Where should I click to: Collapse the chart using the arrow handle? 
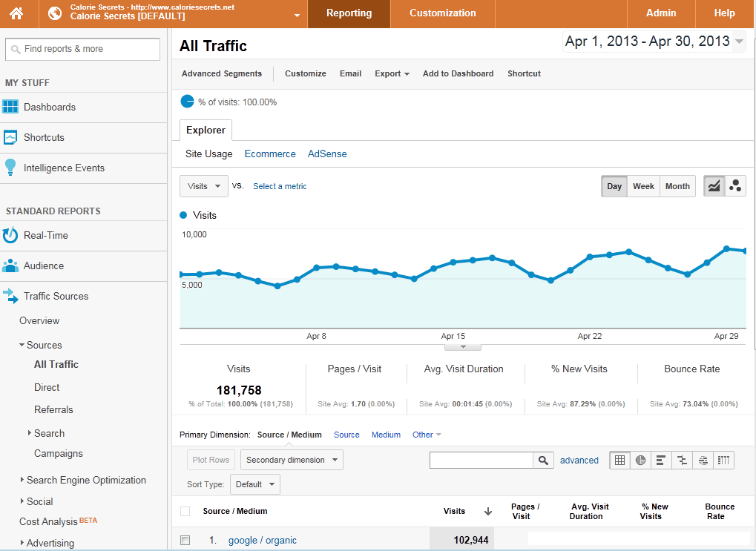coord(463,347)
